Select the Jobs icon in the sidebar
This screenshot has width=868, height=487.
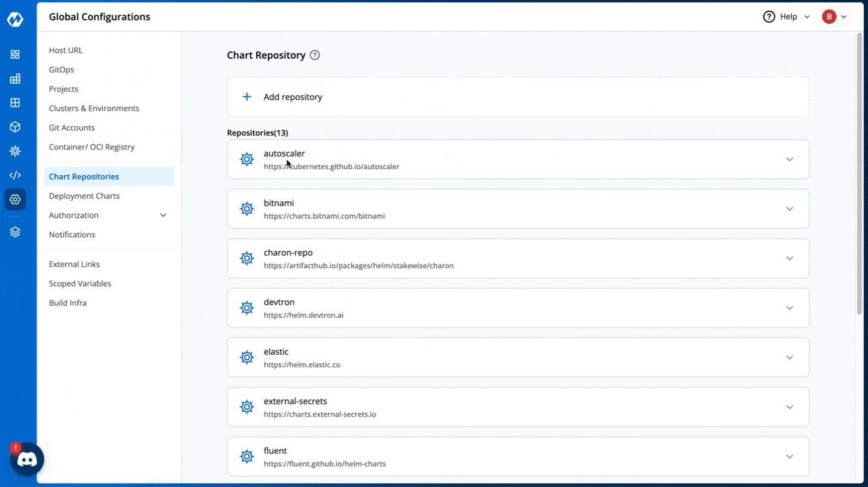tap(15, 79)
